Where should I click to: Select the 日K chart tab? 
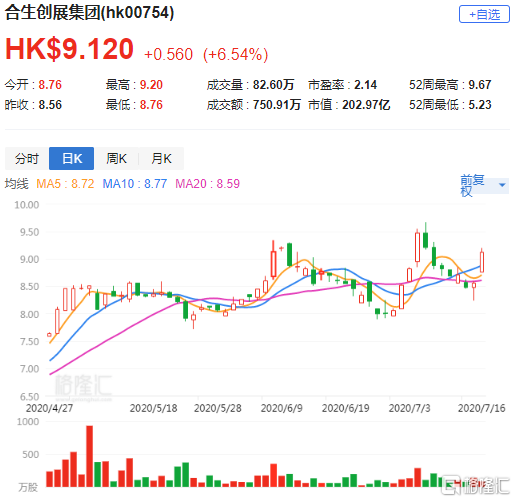[72, 158]
